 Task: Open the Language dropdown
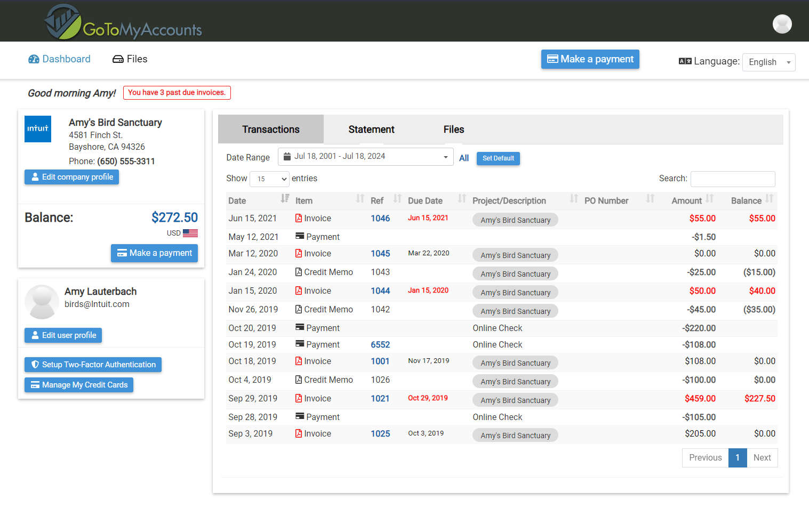pos(768,62)
